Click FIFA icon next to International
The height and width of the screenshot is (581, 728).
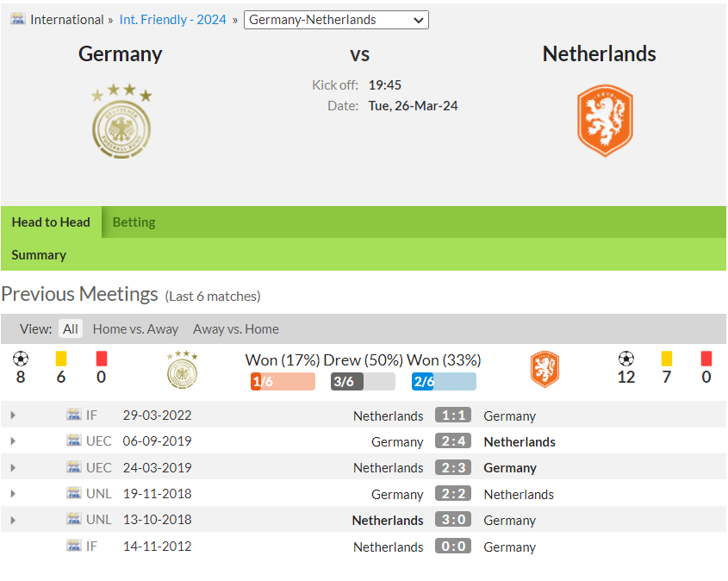pos(18,20)
